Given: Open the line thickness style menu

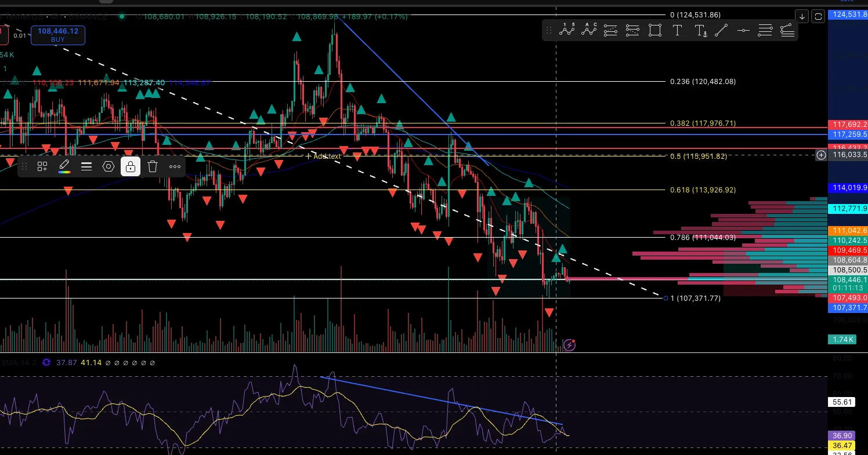Looking at the screenshot, I should [86, 167].
